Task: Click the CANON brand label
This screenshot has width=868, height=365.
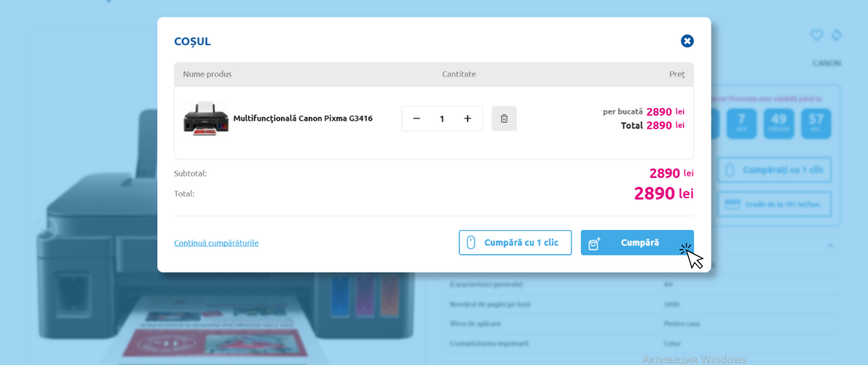Action: (826, 64)
